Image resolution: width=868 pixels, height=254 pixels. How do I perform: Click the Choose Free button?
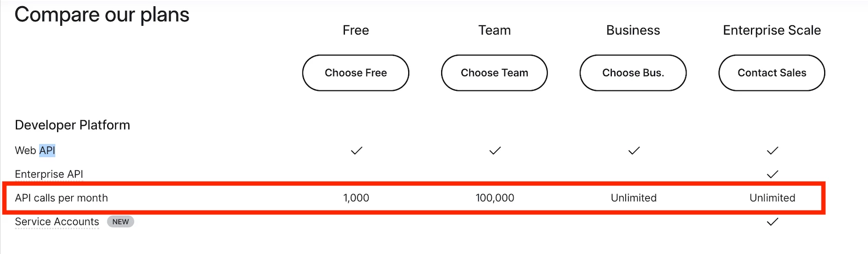pos(356,73)
